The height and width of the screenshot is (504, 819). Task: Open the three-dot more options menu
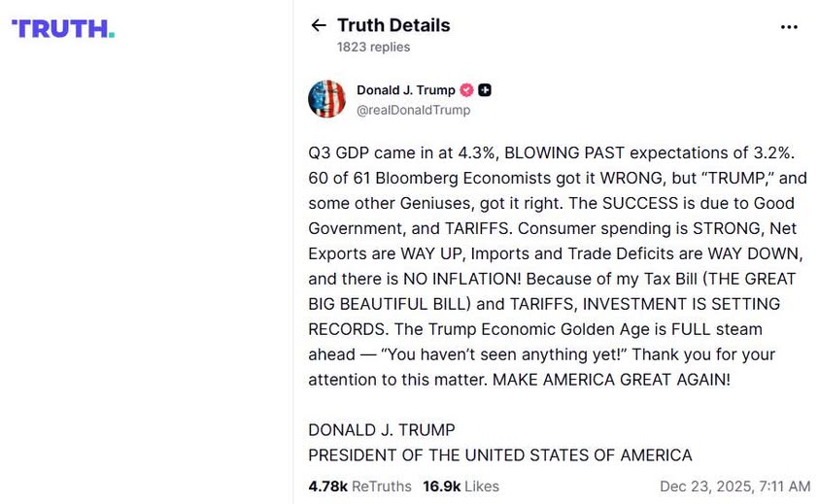tap(789, 27)
